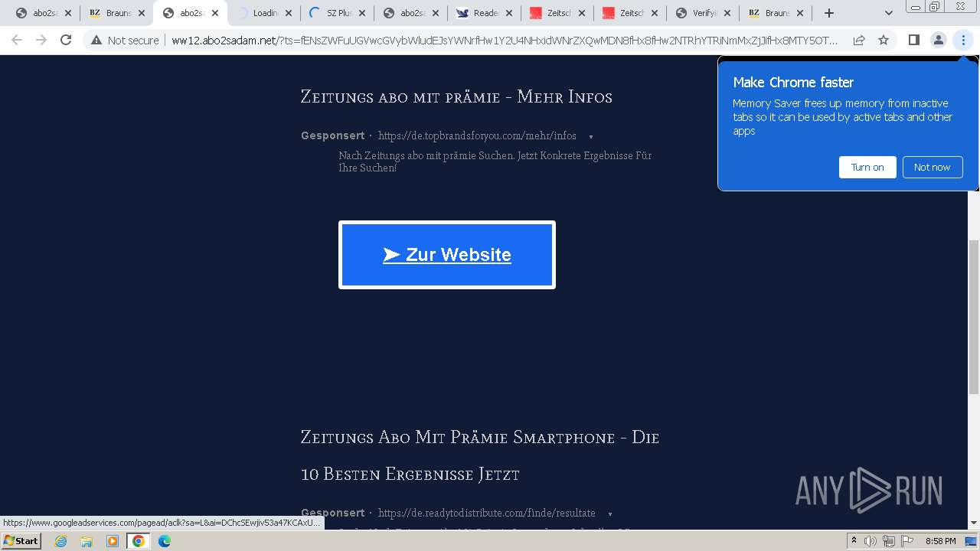Screen dimensions: 980x551
Task: Show hidden system tray icons
Action: tap(854, 541)
